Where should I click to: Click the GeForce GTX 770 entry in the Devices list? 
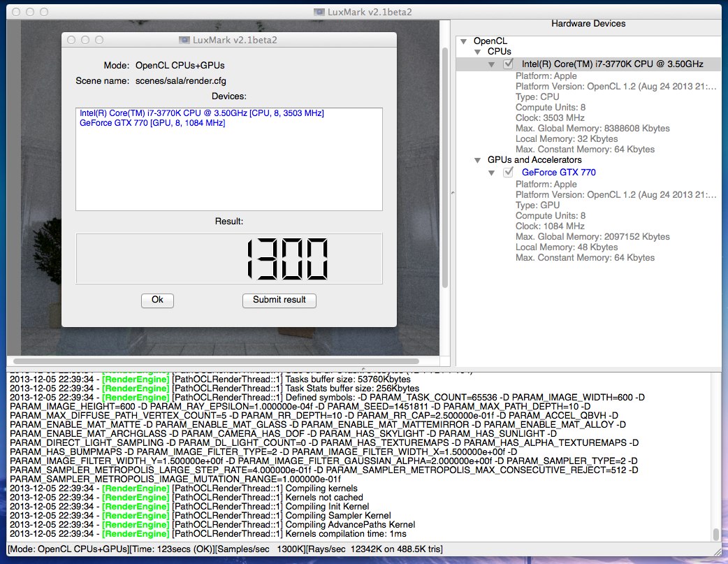tap(152, 122)
